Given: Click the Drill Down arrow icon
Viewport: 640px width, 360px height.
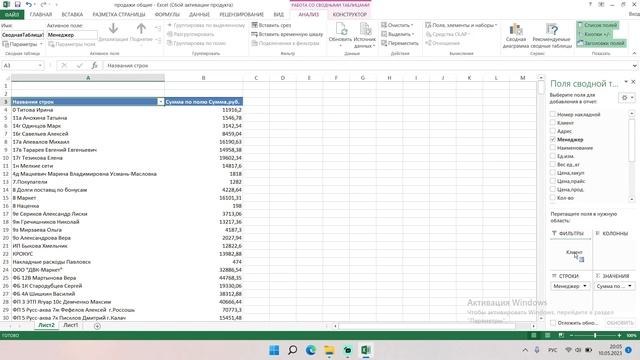Looking at the screenshot, I should click(x=113, y=28).
